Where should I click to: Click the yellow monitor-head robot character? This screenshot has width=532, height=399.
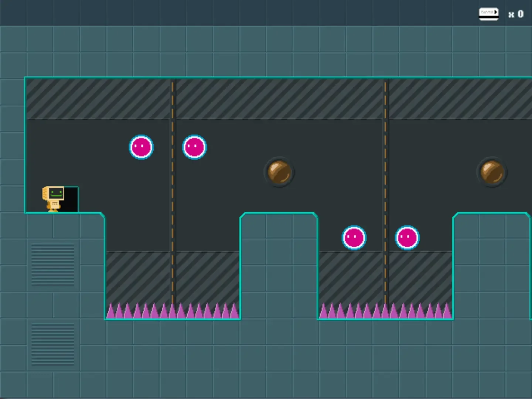click(x=54, y=198)
